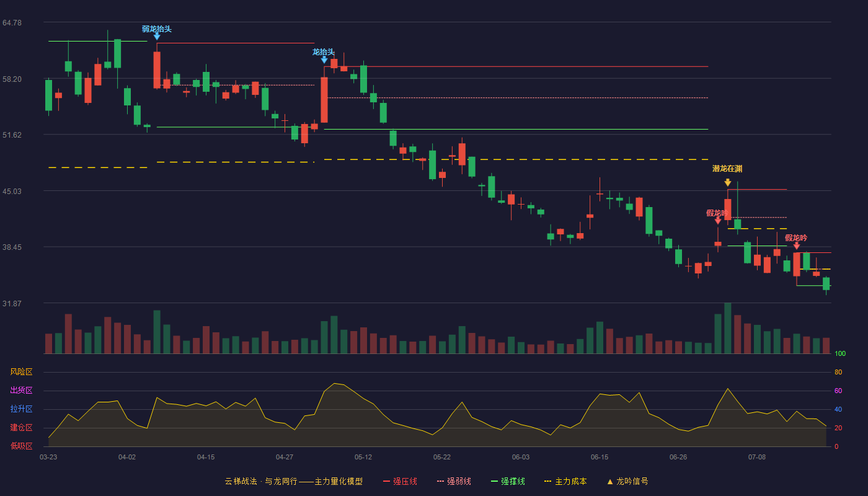868x496 pixels.
Task: Toggle the 强撑线 legend item
Action: pyautogui.click(x=508, y=481)
